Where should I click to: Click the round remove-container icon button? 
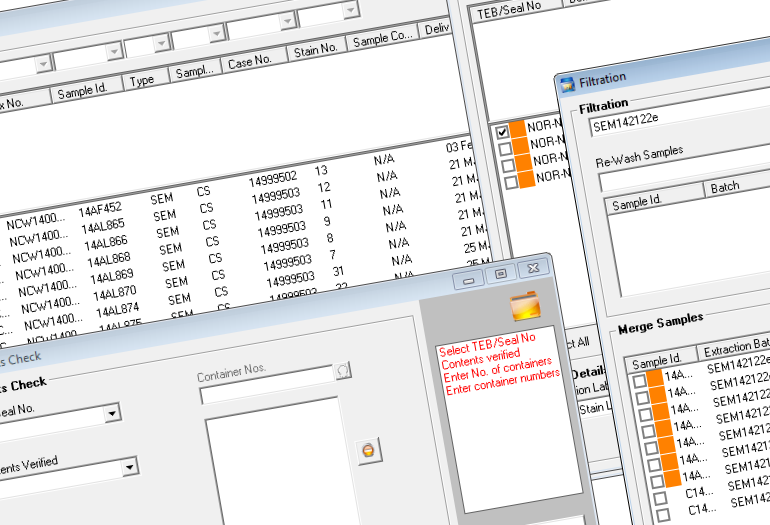(368, 451)
